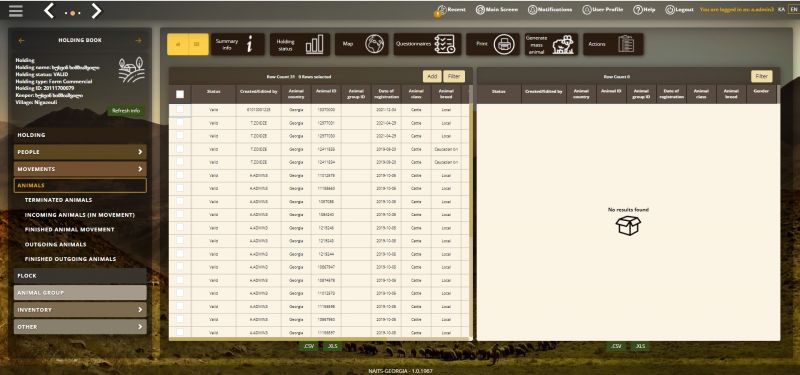Go forward with the top right-pointing arrow
Screen dimensions: 800x375
[96, 11]
